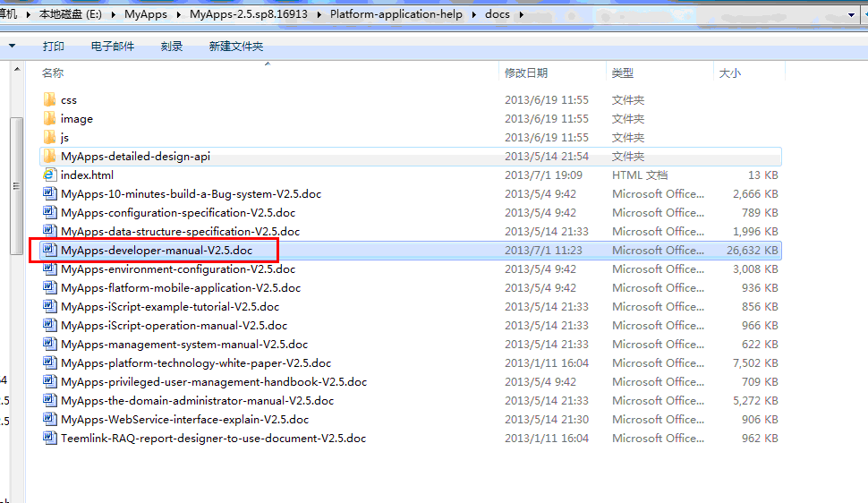
Task: Click the HTML 文档 type cell
Action: (640, 175)
